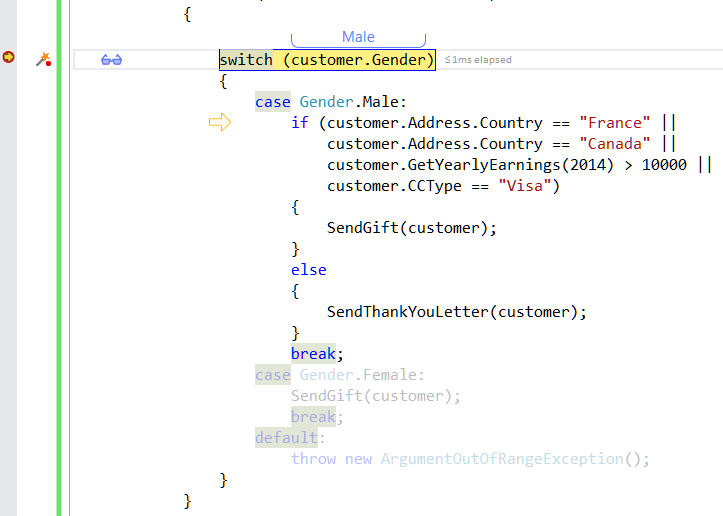Click "SendGift(customer);" inside the if block
This screenshot has height=516, width=723.
coord(412,228)
